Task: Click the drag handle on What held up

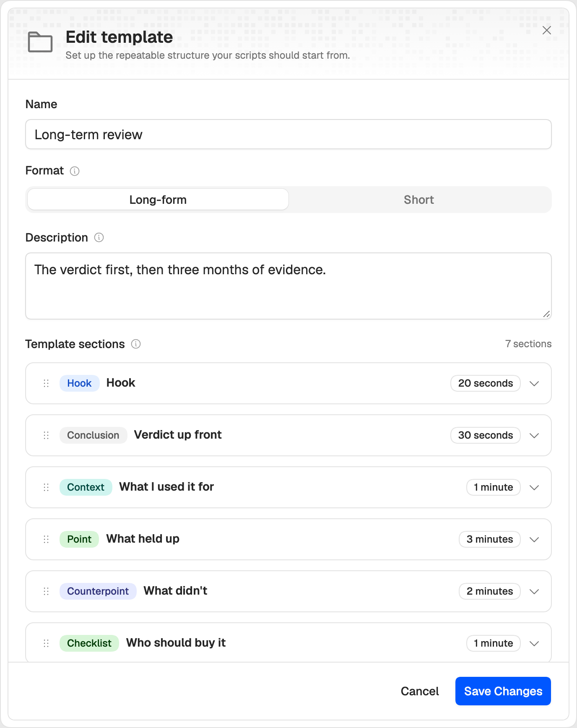Action: coord(46,539)
